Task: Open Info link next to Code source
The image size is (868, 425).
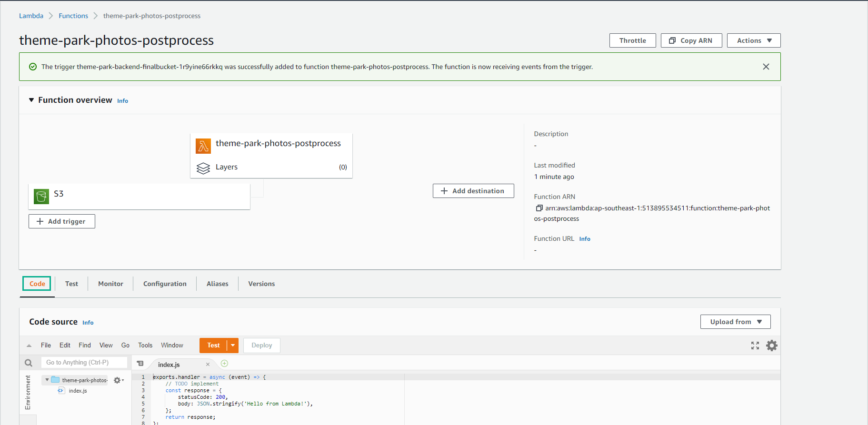Action: (88, 323)
